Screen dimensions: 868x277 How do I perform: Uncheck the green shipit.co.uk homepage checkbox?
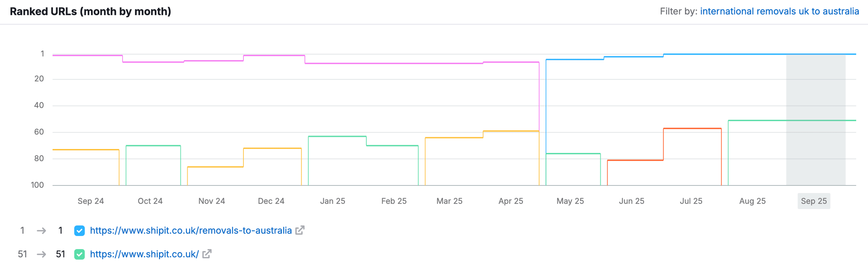(x=80, y=255)
